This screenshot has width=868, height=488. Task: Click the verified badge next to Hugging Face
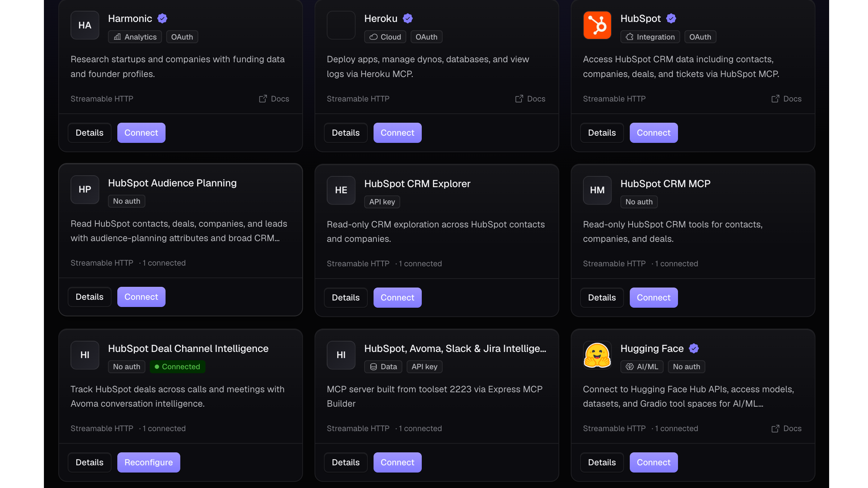pos(694,348)
